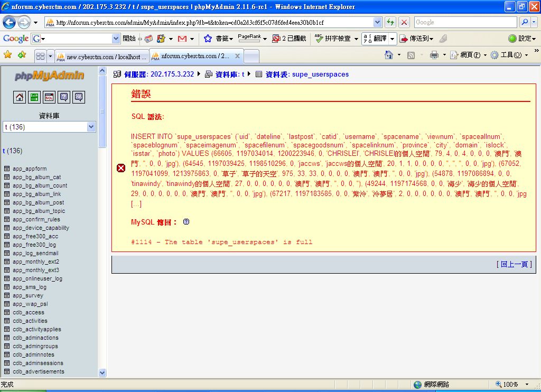Click browser refresh icon beside address bar
This screenshot has height=392, width=541.
click(x=390, y=22)
